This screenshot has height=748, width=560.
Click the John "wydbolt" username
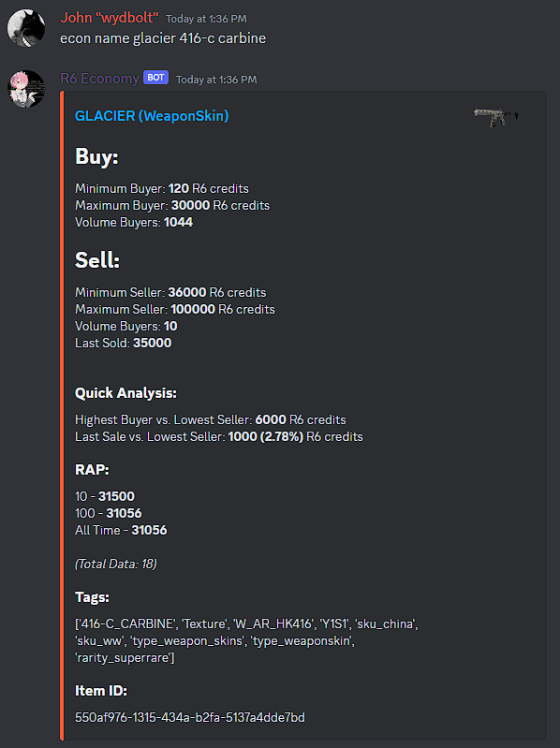(110, 18)
